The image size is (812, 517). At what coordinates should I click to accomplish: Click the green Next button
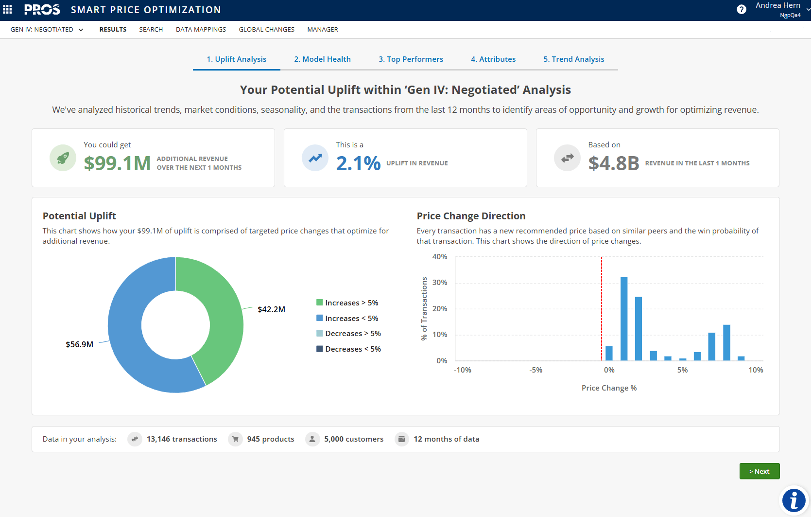click(x=759, y=471)
